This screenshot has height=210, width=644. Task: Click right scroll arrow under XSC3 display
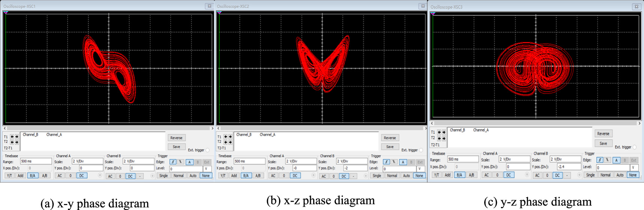(640, 123)
